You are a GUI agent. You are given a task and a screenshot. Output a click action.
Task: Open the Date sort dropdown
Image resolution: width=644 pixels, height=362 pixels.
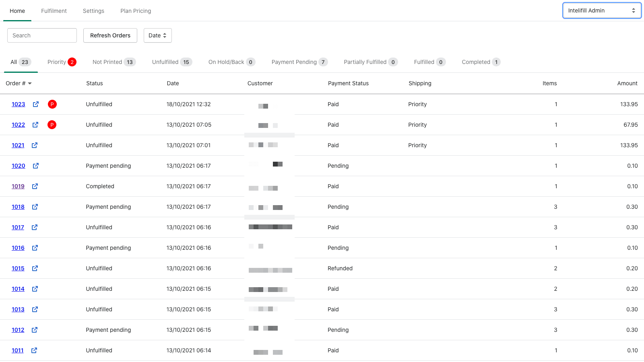tap(157, 35)
